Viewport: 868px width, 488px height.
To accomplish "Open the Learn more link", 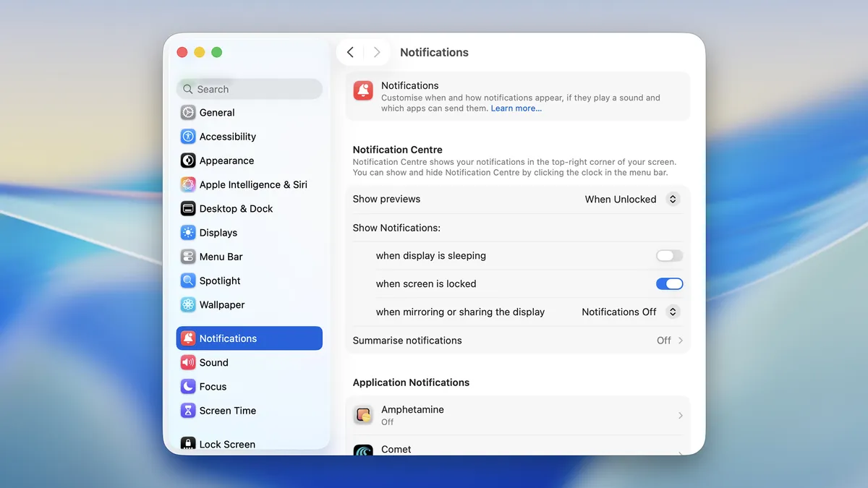I will coord(516,108).
